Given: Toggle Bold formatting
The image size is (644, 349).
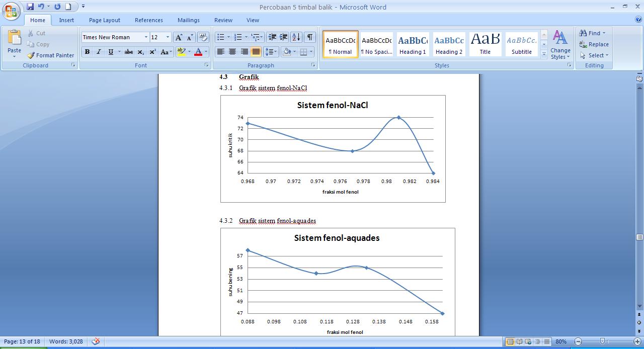Looking at the screenshot, I should coord(87,52).
